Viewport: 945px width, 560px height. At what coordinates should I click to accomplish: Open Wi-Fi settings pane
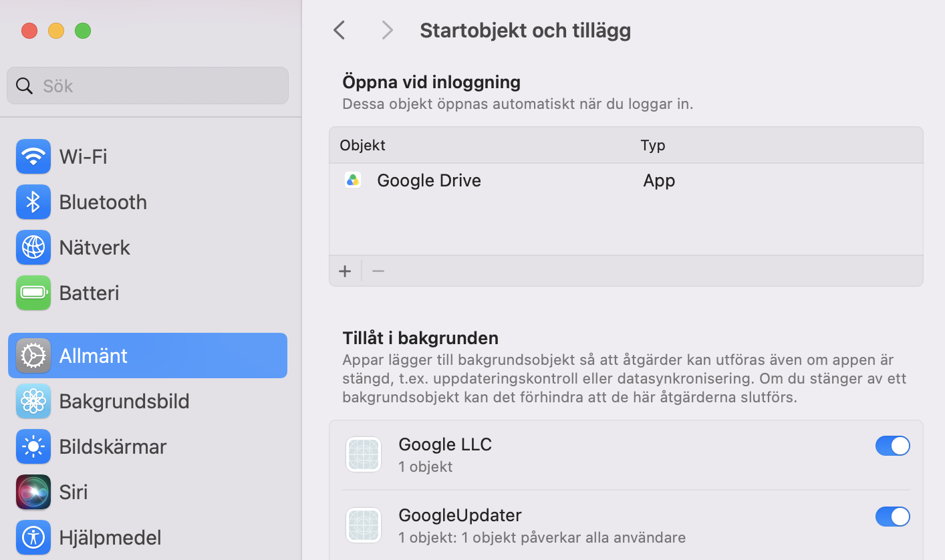(x=148, y=156)
